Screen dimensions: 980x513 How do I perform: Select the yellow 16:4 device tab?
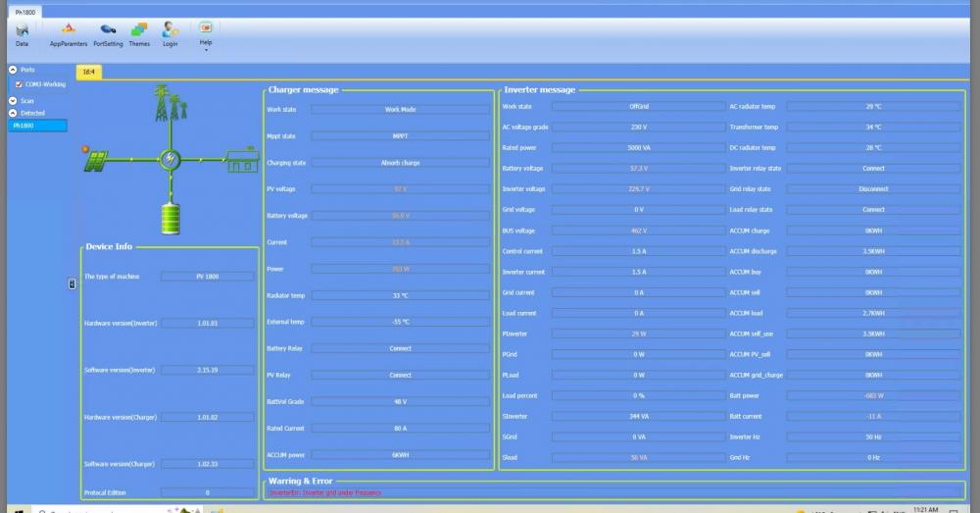click(x=89, y=72)
